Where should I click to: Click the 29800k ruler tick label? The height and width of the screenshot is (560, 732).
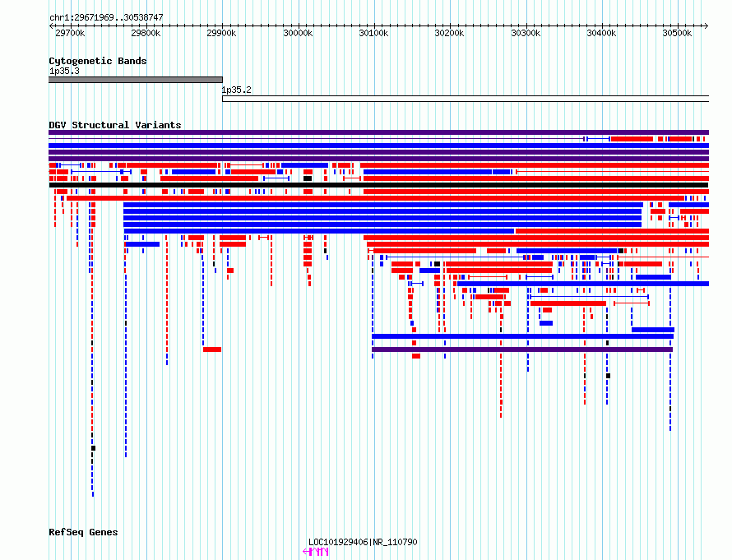[146, 33]
